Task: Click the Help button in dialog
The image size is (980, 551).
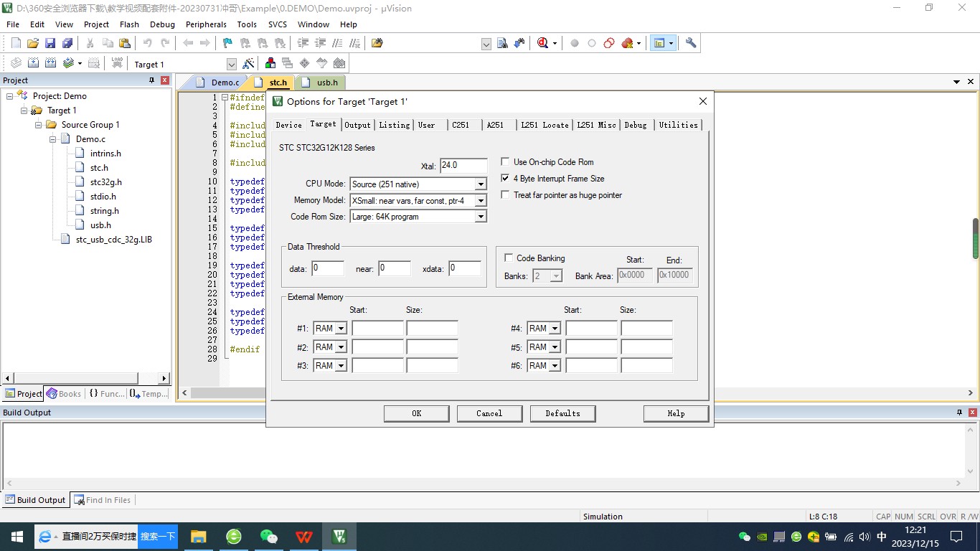Action: (x=676, y=413)
